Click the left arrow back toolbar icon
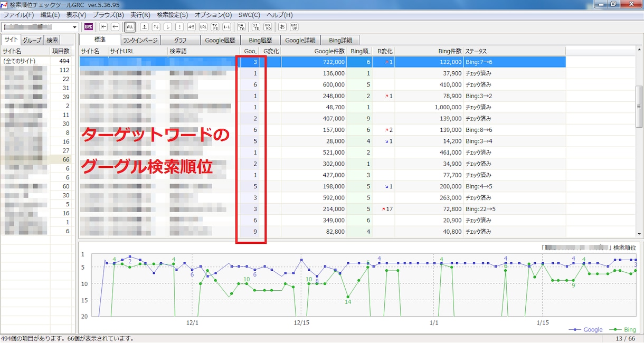Screen dimensions: 644x343 [114, 26]
